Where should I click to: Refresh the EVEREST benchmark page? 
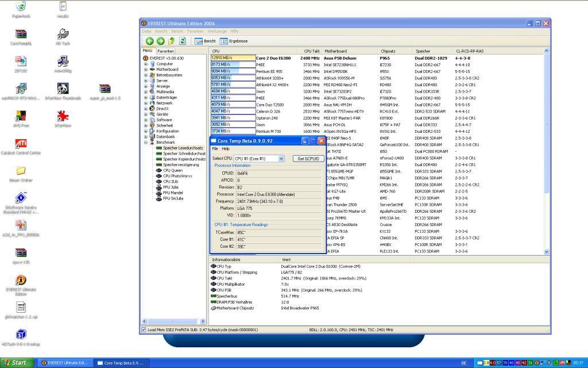coord(183,41)
